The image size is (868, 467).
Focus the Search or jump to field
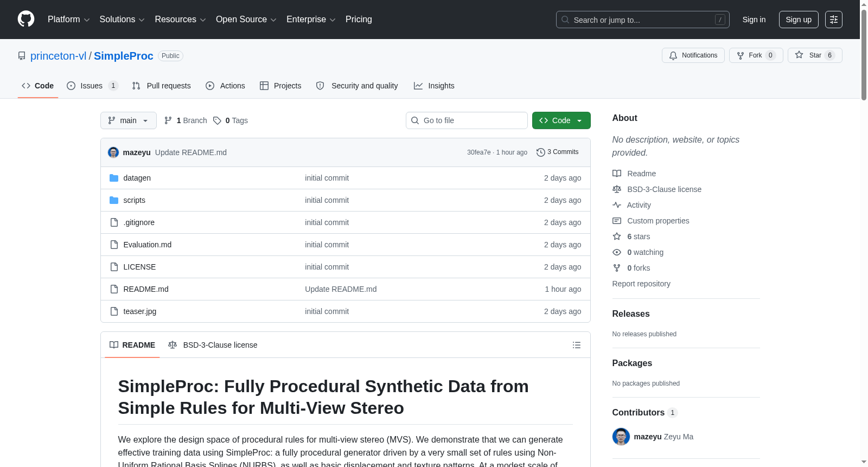click(x=643, y=20)
